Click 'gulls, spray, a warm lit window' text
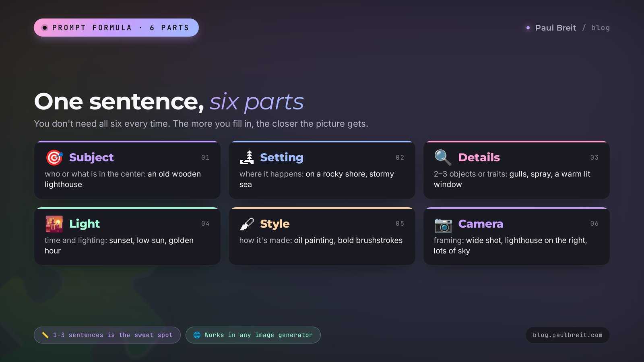This screenshot has height=362, width=644. tap(512, 179)
